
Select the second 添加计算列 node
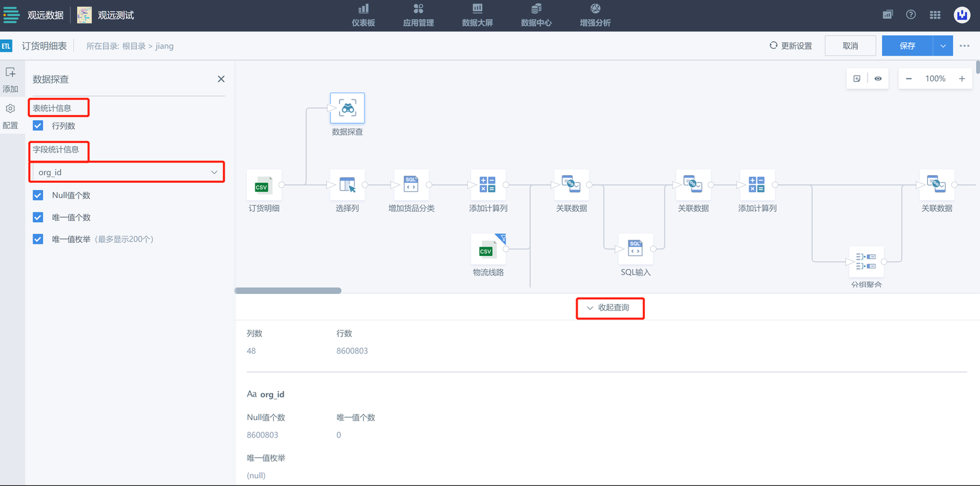pos(757,186)
